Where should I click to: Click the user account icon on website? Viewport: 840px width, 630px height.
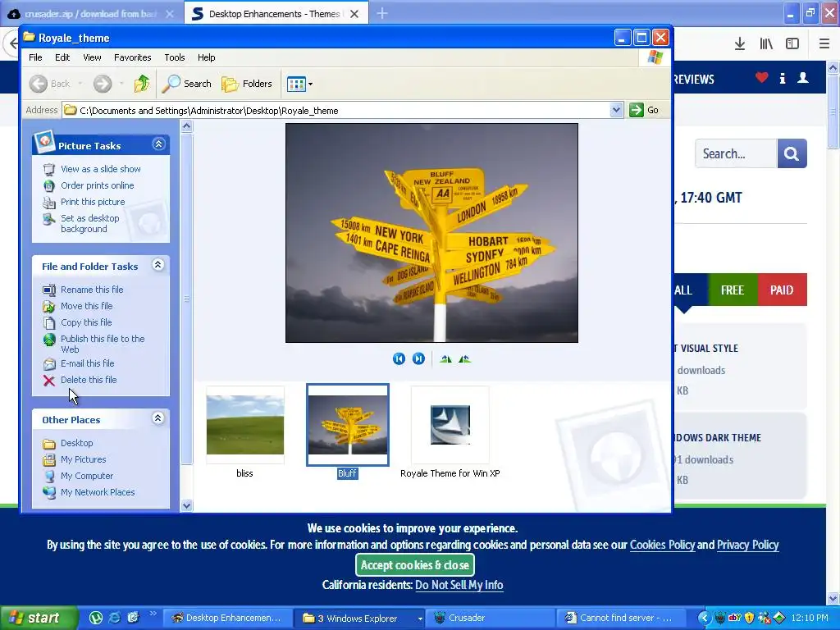[803, 78]
